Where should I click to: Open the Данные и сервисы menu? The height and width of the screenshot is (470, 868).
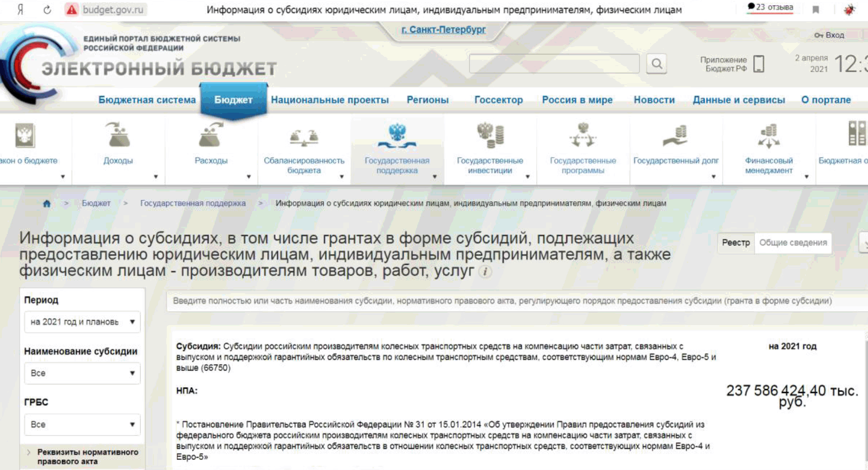click(x=739, y=100)
